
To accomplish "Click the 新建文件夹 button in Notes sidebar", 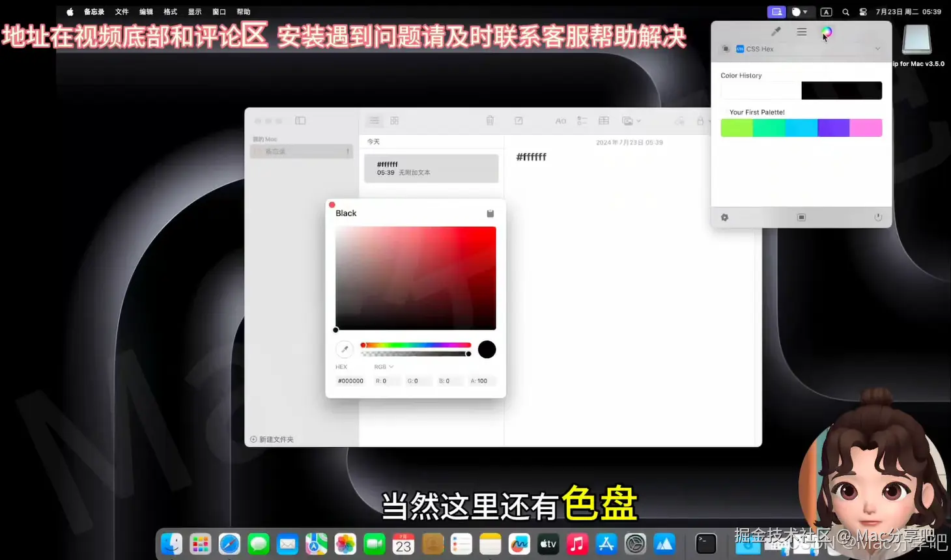I will pyautogui.click(x=272, y=439).
